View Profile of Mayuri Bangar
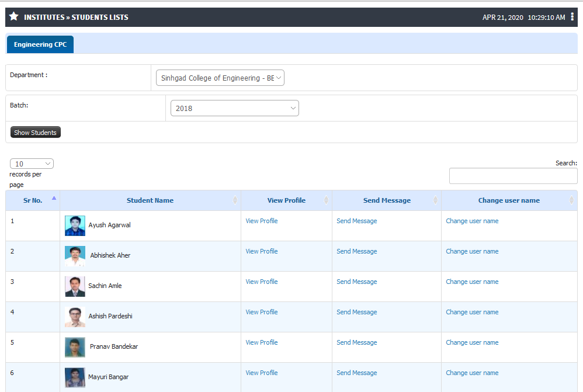 coord(262,373)
